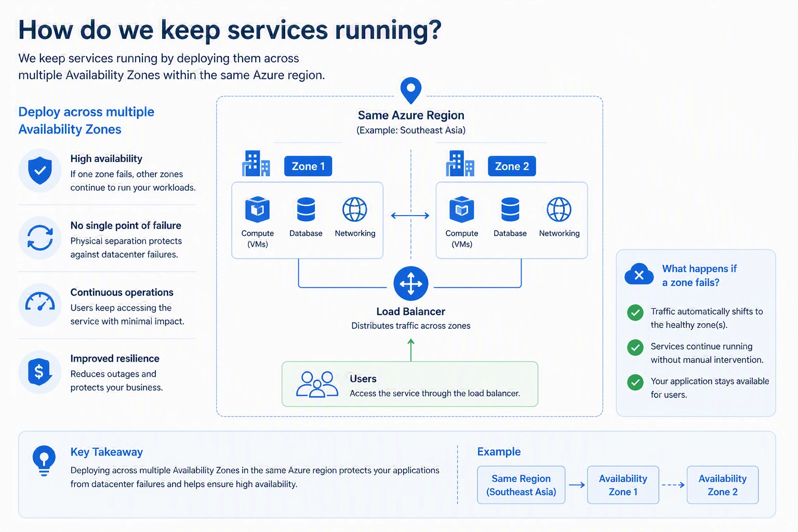Viewport: 798px width, 532px height.
Task: Click the Key Takeaway heading
Action: point(107,452)
